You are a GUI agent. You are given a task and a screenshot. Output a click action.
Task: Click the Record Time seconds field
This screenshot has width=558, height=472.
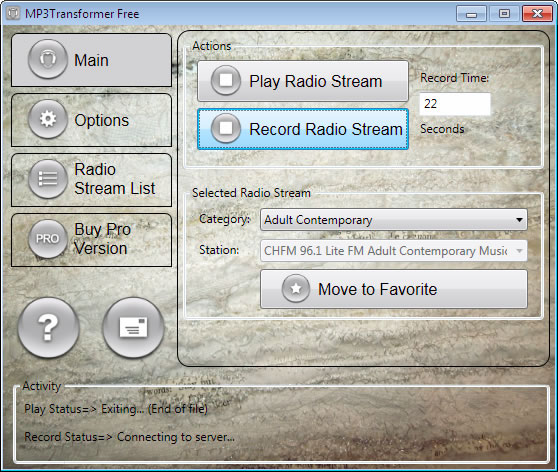[x=455, y=104]
